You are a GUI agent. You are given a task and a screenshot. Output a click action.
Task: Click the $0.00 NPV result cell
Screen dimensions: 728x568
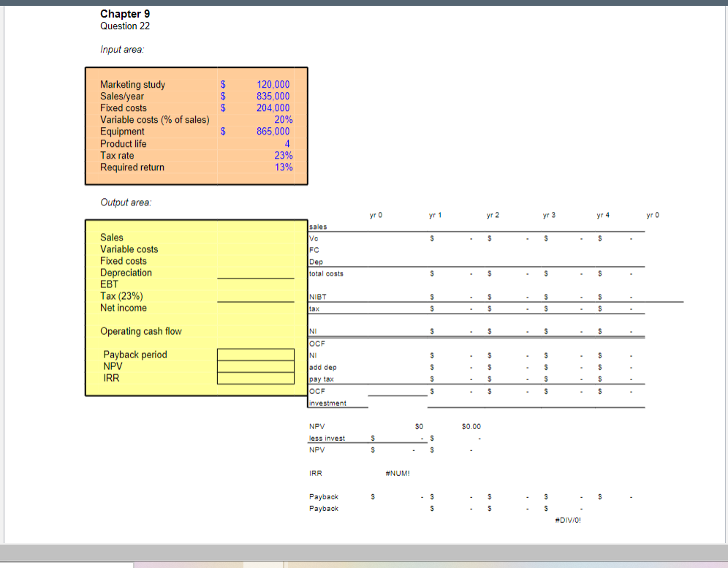click(470, 426)
